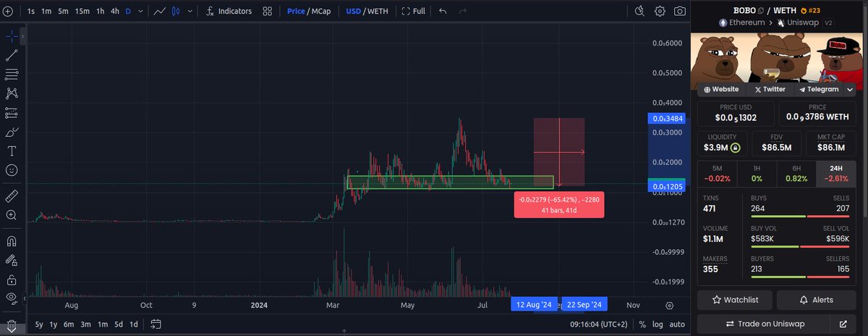Image resolution: width=868 pixels, height=336 pixels.
Task: Click the compare or add symbol plus icon
Action: pyautogui.click(x=8, y=11)
